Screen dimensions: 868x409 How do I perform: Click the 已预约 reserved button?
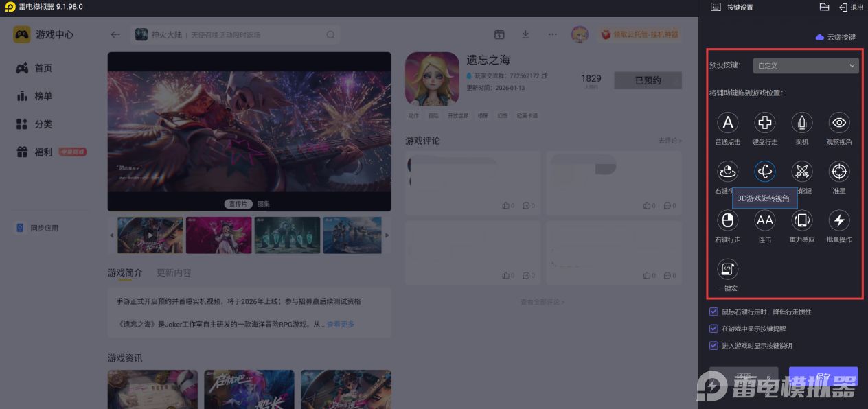(648, 80)
